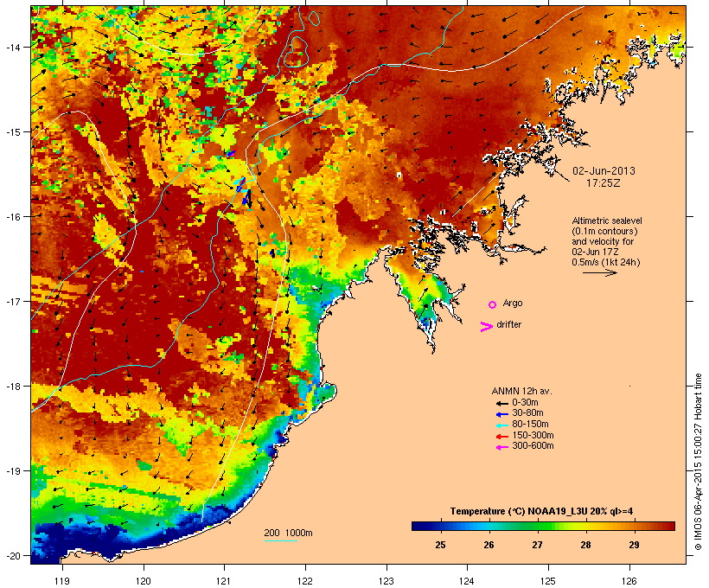Click the 120 longitude axis label
The image size is (709, 588).
[x=144, y=581]
